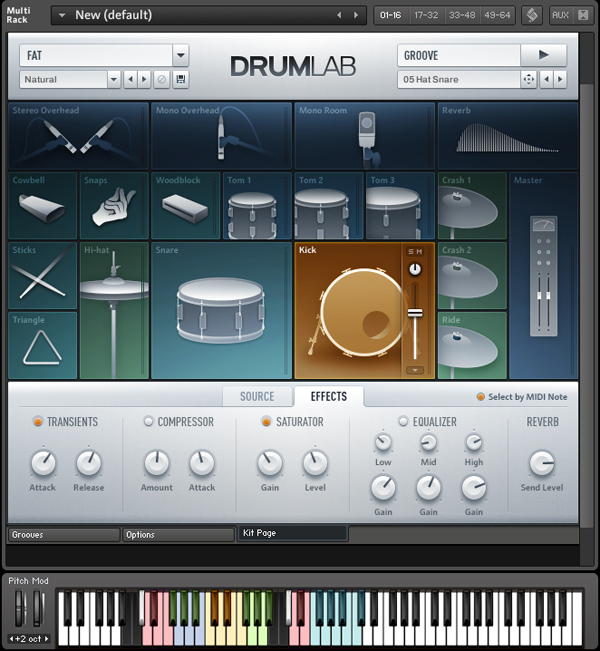
Task: Click the 05 Hat Snare groove name field
Action: (459, 79)
